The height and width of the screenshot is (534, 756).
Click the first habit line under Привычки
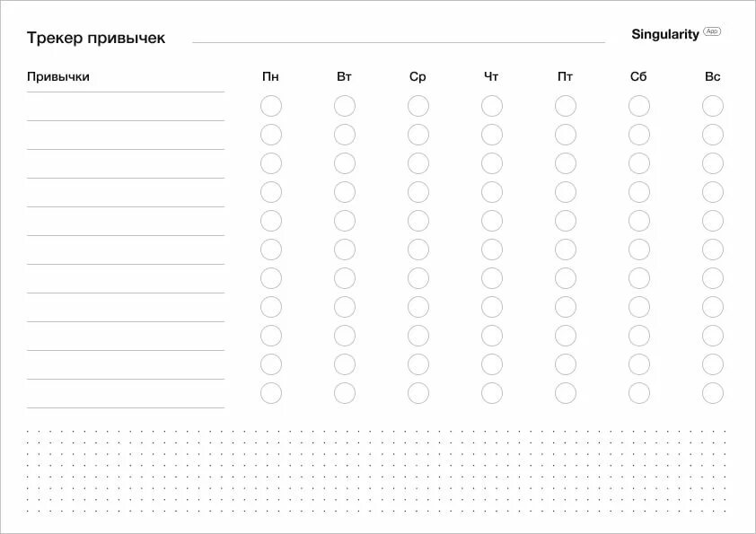click(126, 107)
